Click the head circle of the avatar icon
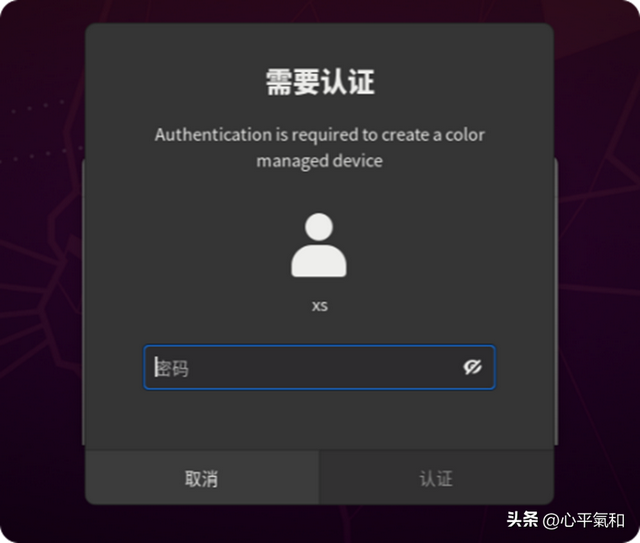The height and width of the screenshot is (543, 640). [319, 227]
